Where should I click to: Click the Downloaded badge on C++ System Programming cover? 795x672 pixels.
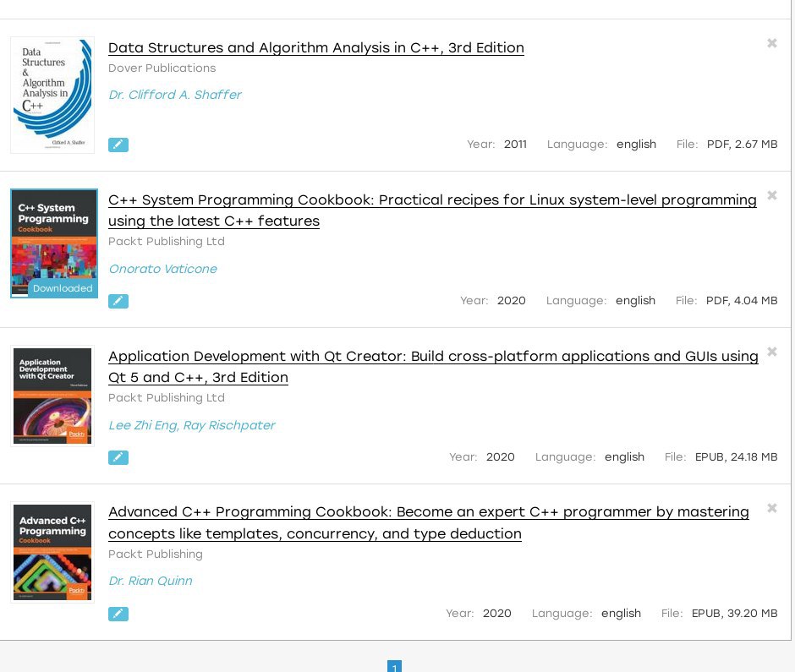63,288
